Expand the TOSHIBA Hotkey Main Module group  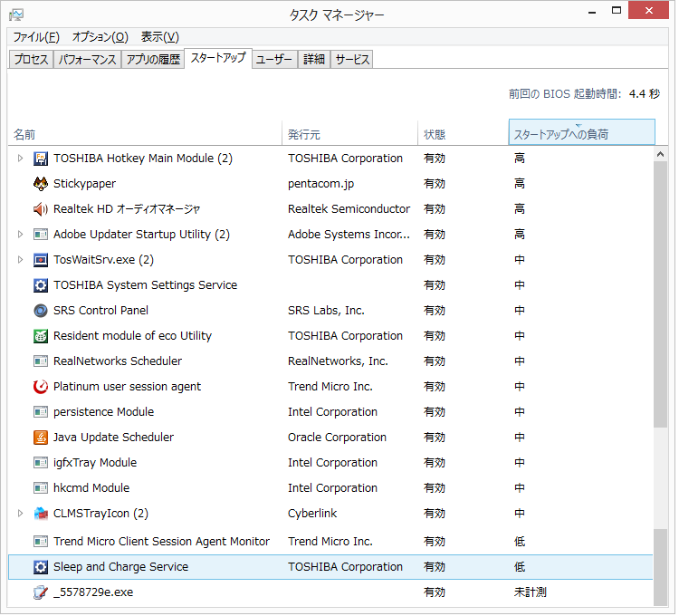point(21,159)
